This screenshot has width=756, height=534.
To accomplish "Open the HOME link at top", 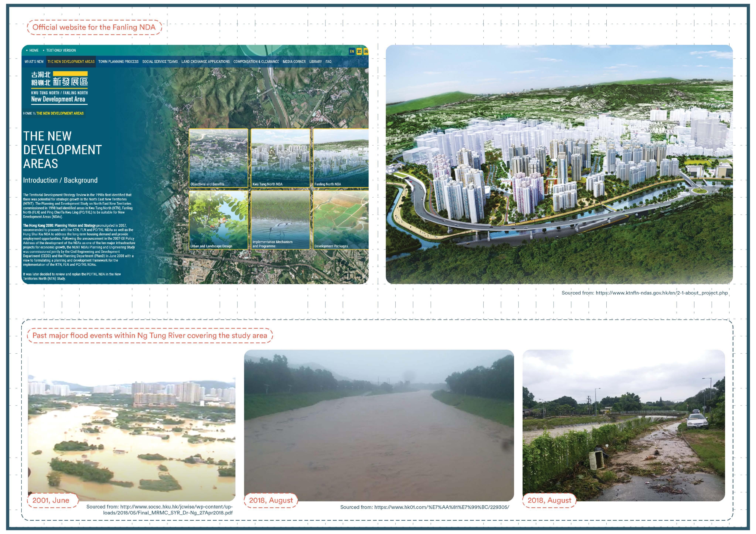I will (x=34, y=50).
